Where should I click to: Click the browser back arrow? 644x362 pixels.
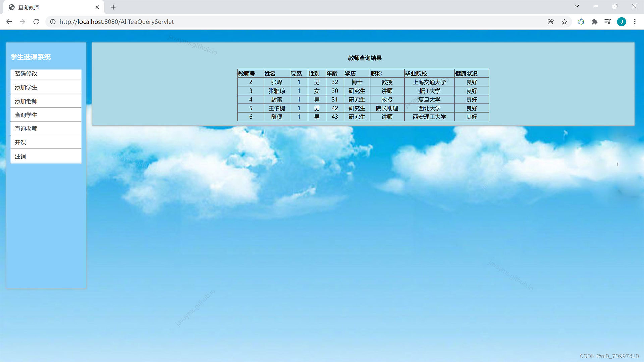point(9,22)
